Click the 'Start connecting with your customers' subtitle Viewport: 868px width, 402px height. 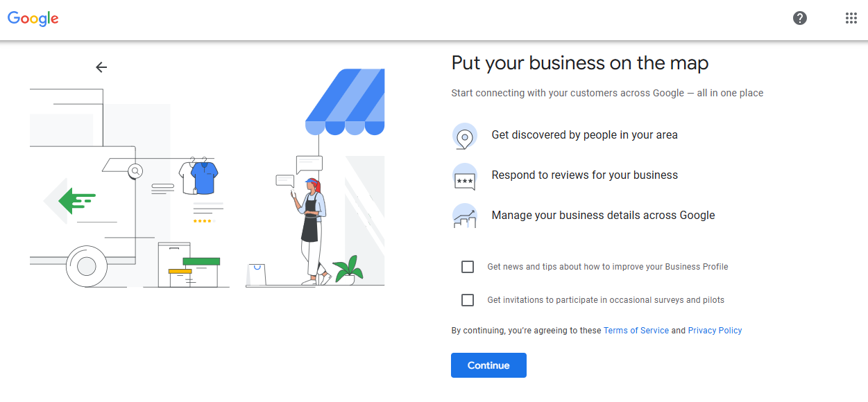click(607, 92)
